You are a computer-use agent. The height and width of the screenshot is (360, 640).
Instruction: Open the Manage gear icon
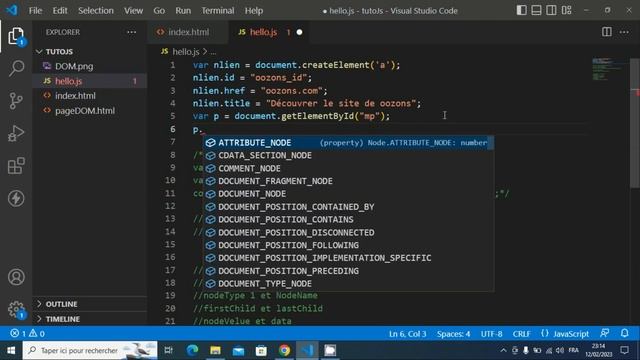click(16, 309)
